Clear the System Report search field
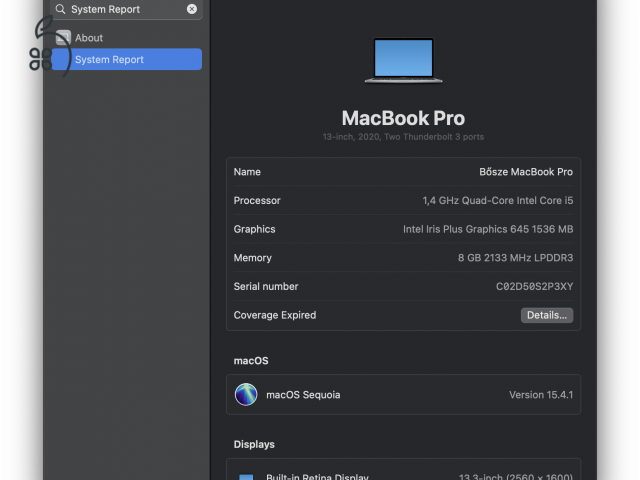This screenshot has width=640, height=480. tap(192, 9)
